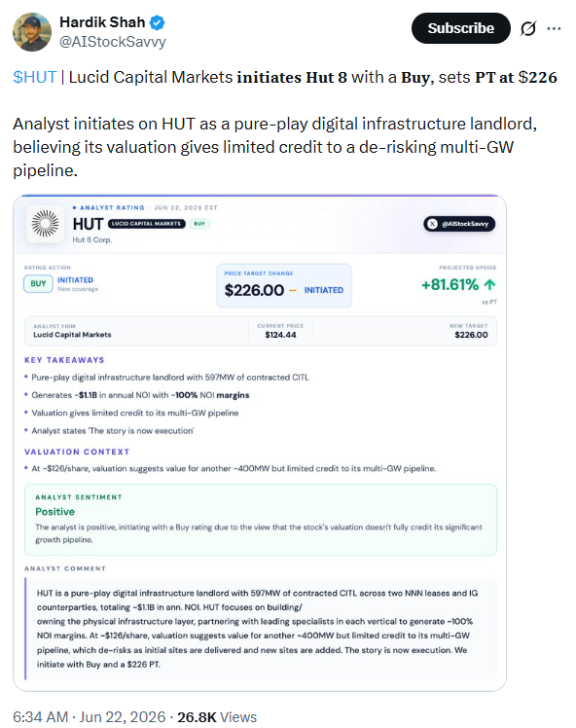Click the Lucid Capital Markets badge
The image size is (576, 728).
[x=146, y=224]
